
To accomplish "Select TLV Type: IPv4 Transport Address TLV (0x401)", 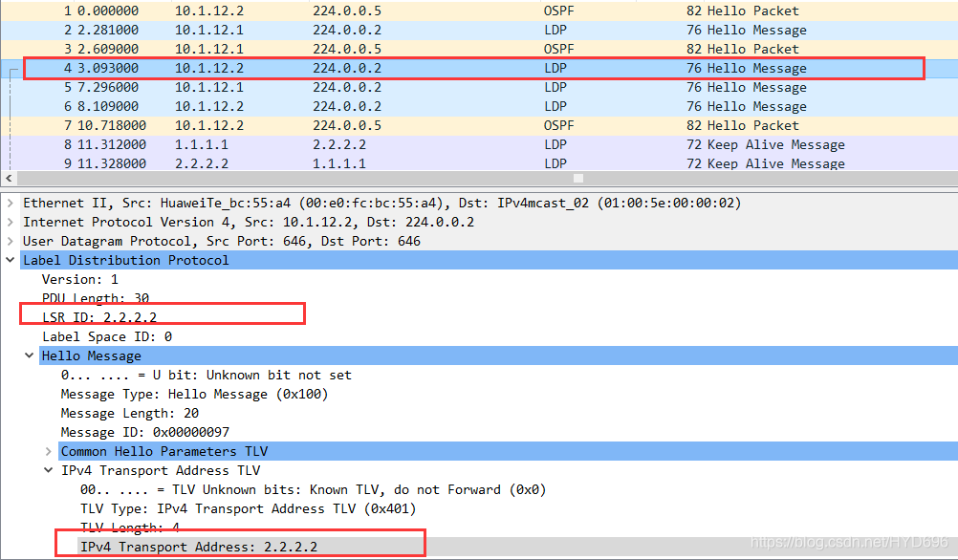I will [x=248, y=508].
